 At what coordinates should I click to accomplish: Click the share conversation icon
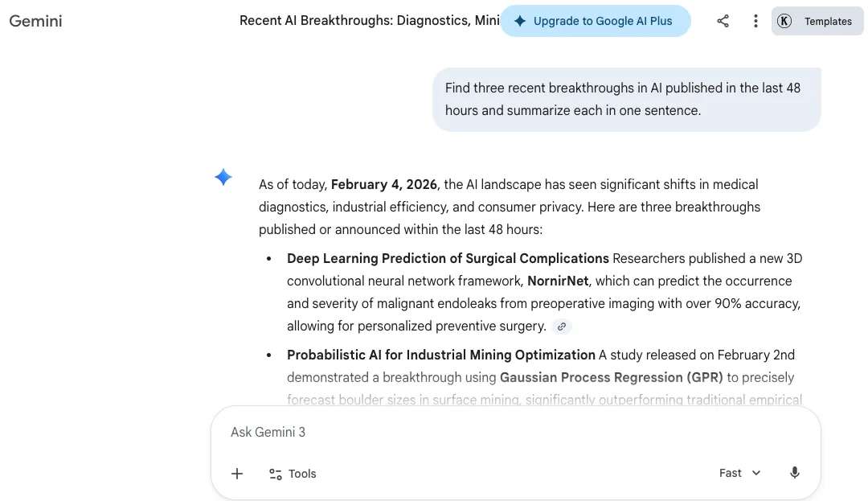click(x=723, y=21)
